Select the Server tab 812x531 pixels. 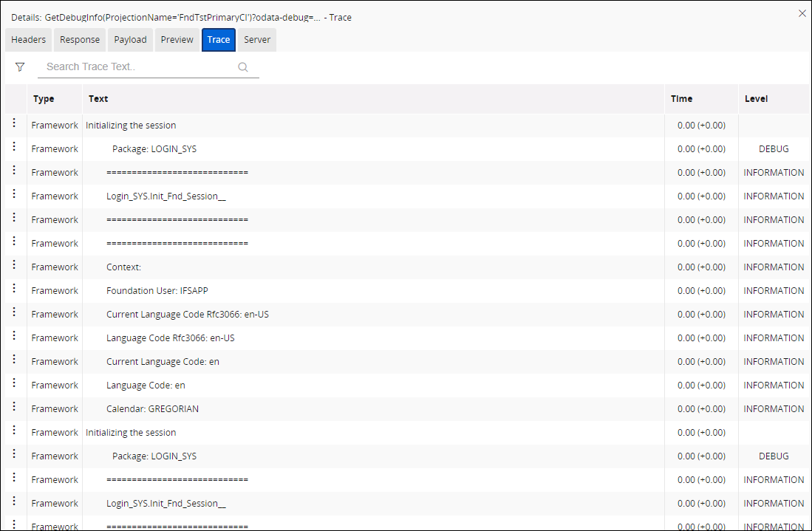(257, 40)
